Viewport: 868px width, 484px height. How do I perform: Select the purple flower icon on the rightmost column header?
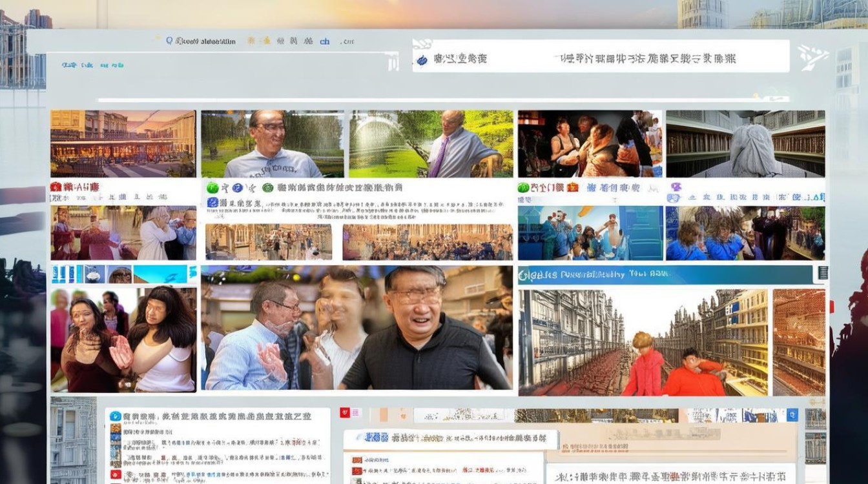676,187
